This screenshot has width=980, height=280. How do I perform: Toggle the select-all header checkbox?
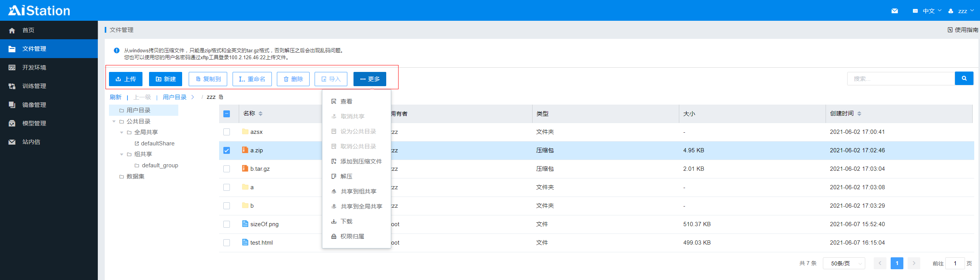pos(226,114)
